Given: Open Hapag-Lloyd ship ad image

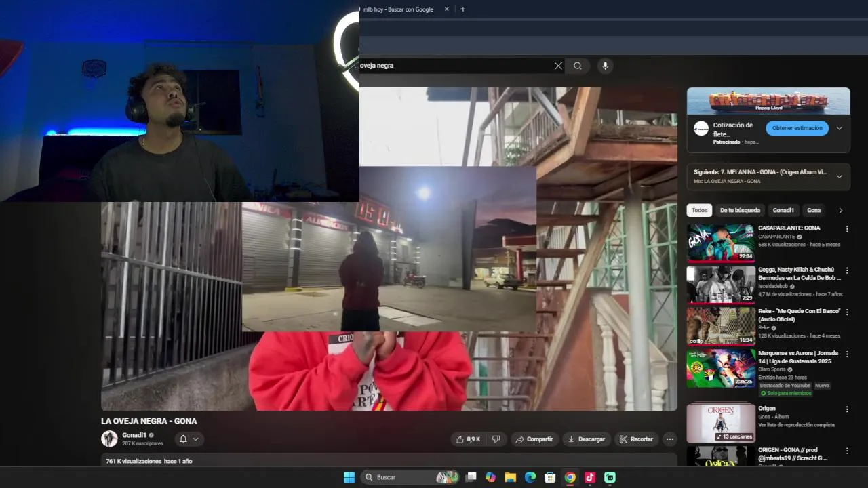Looking at the screenshot, I should coord(768,101).
